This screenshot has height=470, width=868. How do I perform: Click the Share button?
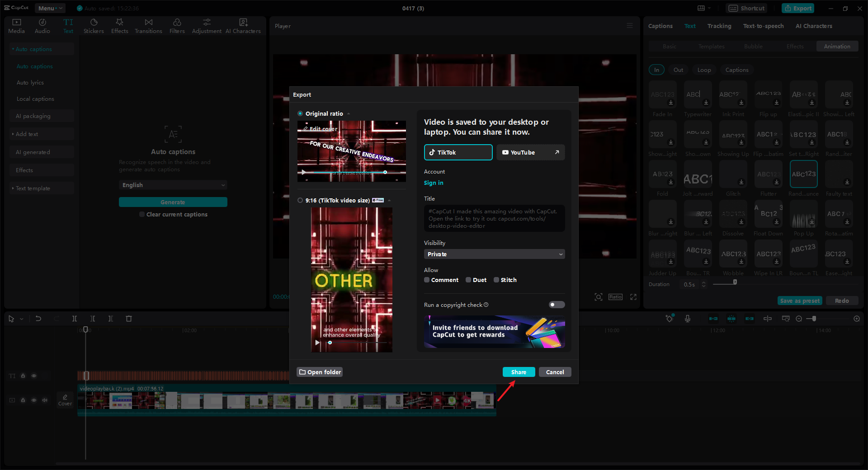[519, 372]
